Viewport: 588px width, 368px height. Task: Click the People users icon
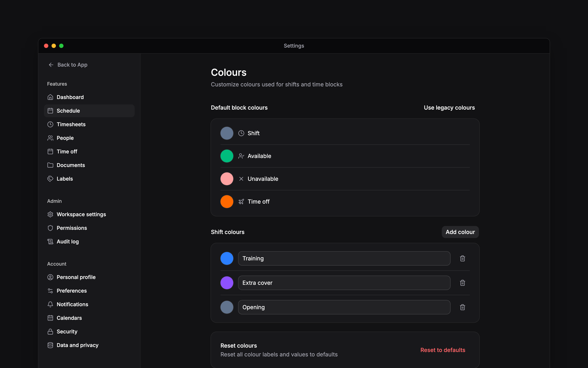point(50,138)
